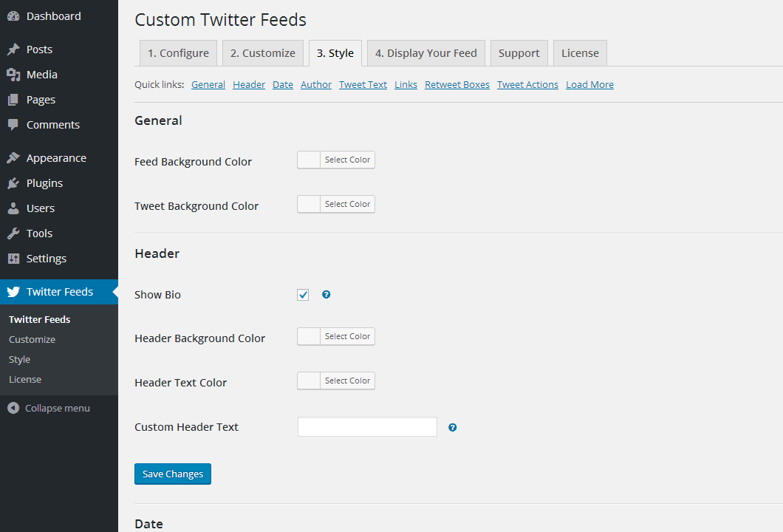Click the Comments speech bubble icon
This screenshot has height=532, width=783.
pos(13,125)
